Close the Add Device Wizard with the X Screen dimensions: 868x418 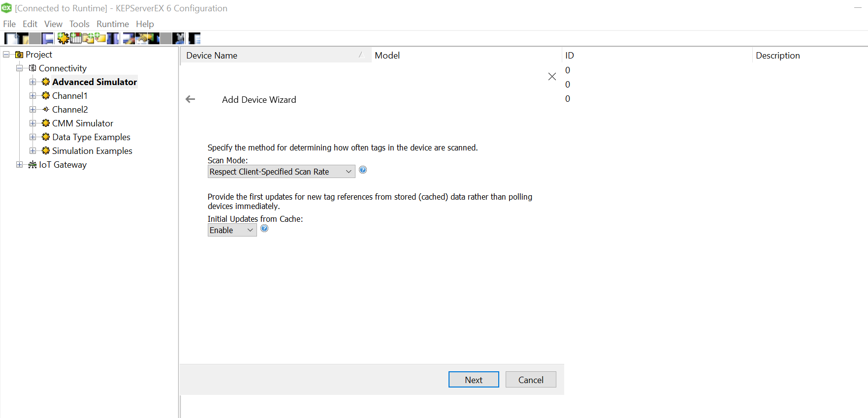pos(552,77)
